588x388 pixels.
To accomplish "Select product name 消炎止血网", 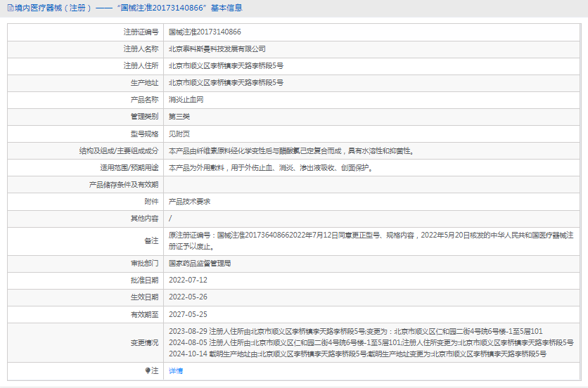I will coord(186,99).
